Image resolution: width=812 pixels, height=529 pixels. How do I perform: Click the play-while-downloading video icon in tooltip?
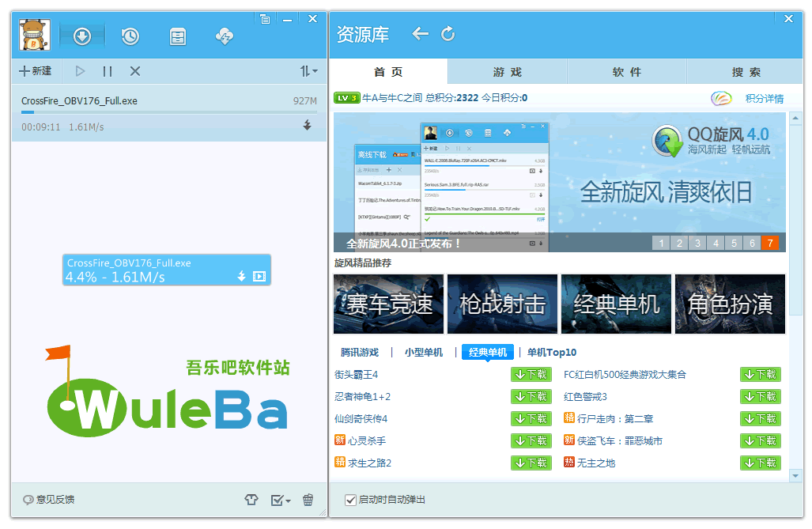tap(259, 276)
